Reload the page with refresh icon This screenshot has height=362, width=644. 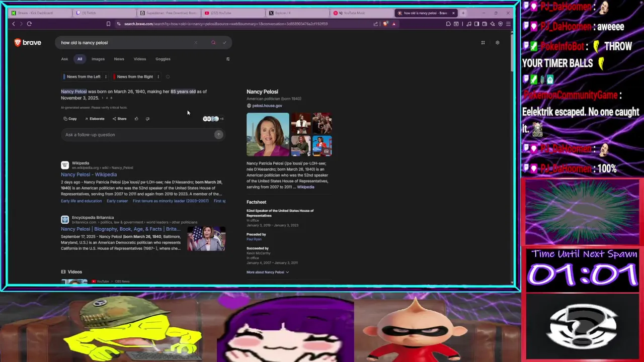pos(29,24)
